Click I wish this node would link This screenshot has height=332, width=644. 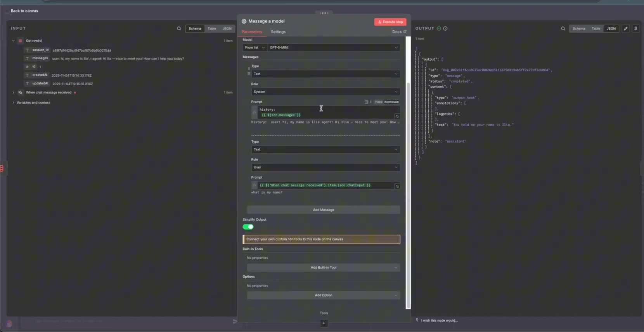pos(439,320)
